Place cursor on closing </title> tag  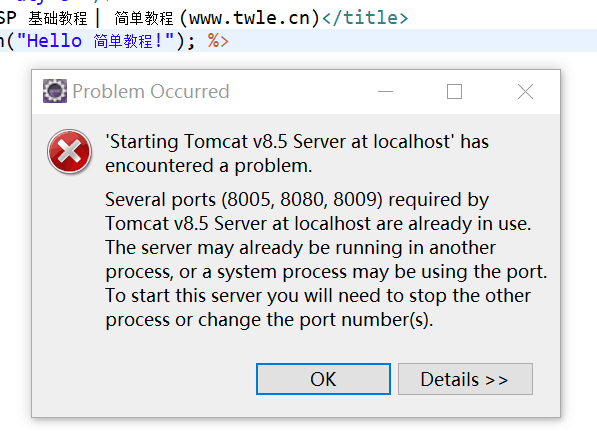[x=365, y=18]
